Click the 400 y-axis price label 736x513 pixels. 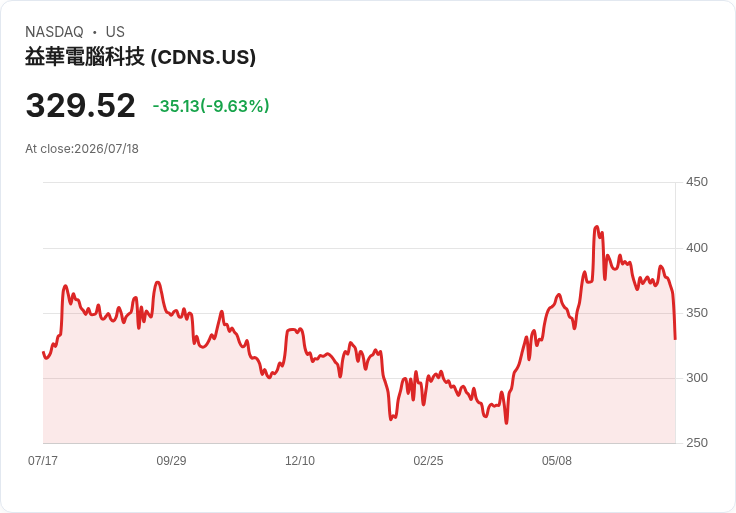pyautogui.click(x=697, y=248)
